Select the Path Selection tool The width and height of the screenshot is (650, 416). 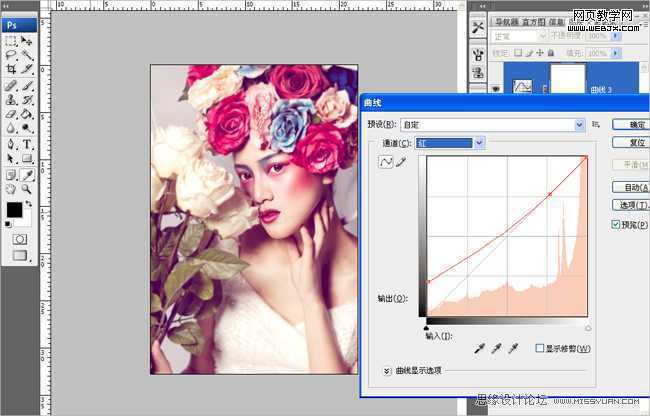tap(11, 158)
